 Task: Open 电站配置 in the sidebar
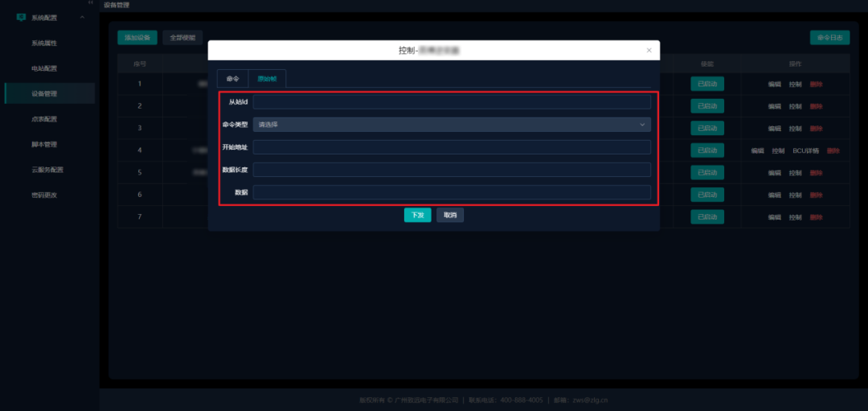44,68
